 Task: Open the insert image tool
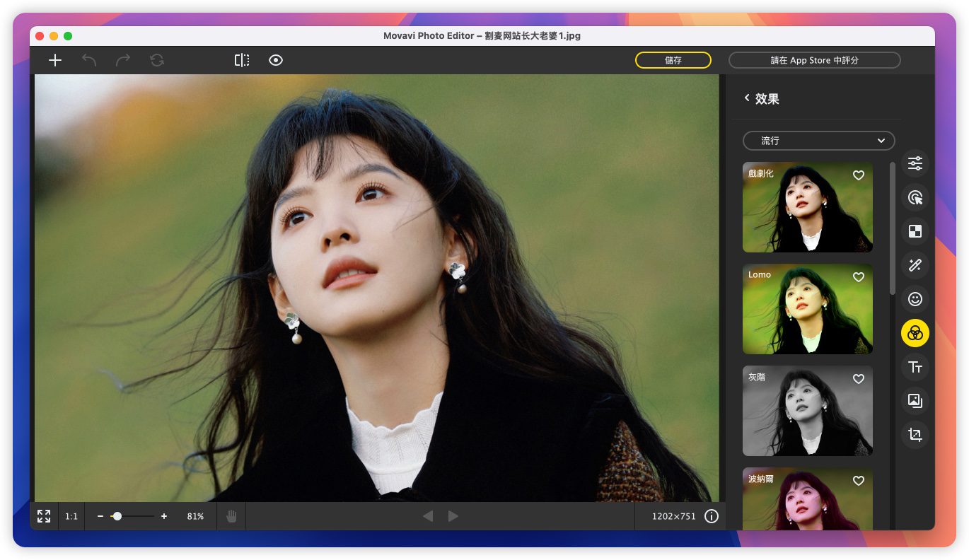915,401
